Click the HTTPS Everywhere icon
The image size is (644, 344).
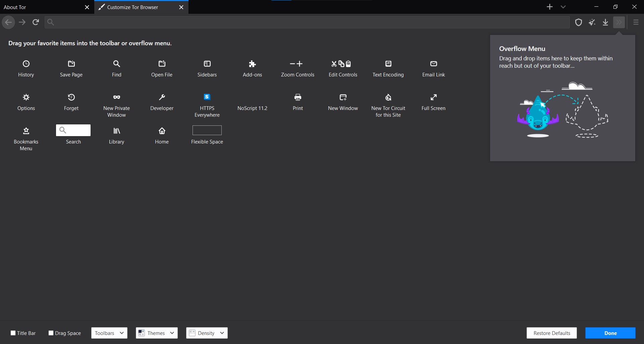(x=207, y=97)
